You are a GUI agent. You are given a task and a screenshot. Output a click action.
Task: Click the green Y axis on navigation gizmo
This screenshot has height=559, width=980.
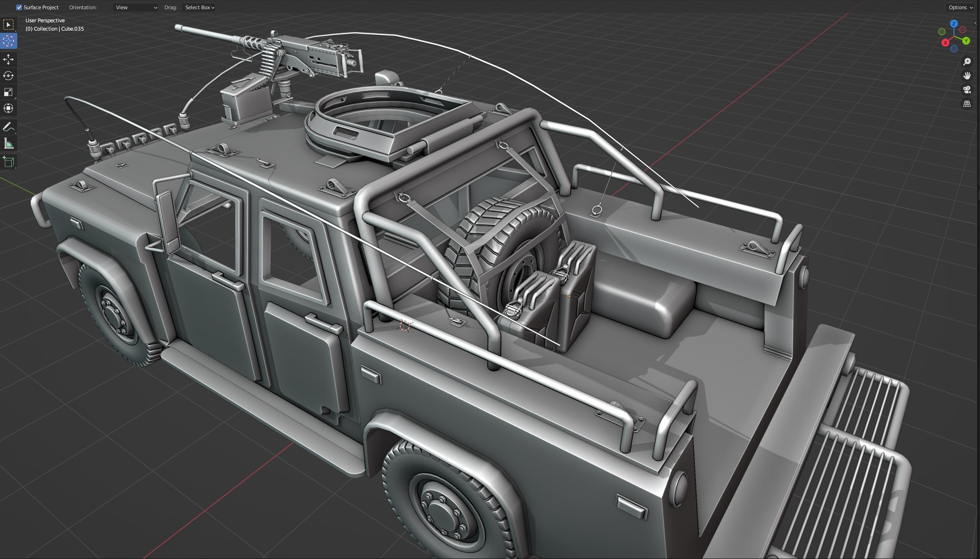[x=967, y=41]
